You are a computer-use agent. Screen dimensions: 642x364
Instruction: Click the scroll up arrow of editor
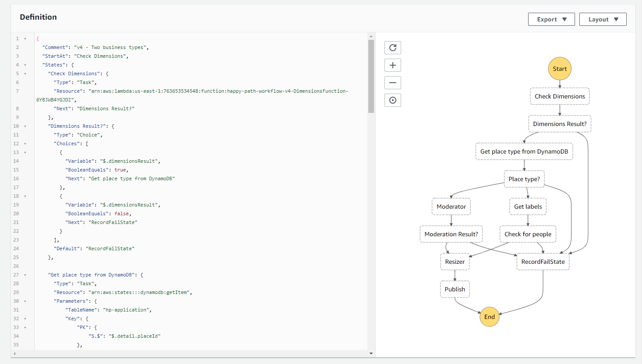pos(371,36)
